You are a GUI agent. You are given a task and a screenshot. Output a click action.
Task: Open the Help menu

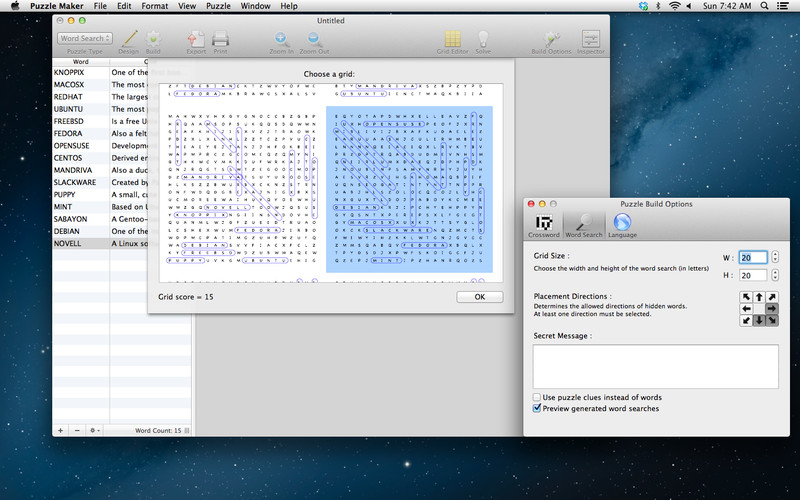tap(289, 6)
